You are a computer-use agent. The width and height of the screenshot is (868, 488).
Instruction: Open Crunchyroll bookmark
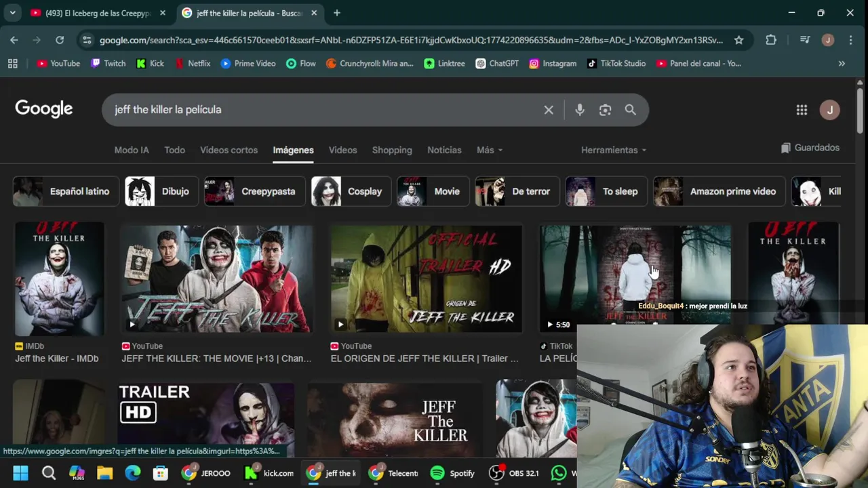(370, 63)
